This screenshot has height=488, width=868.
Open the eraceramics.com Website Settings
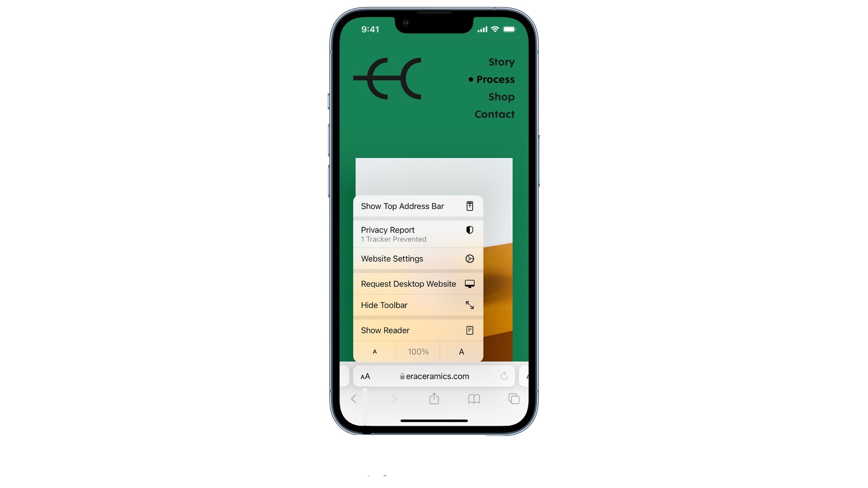[x=418, y=259]
